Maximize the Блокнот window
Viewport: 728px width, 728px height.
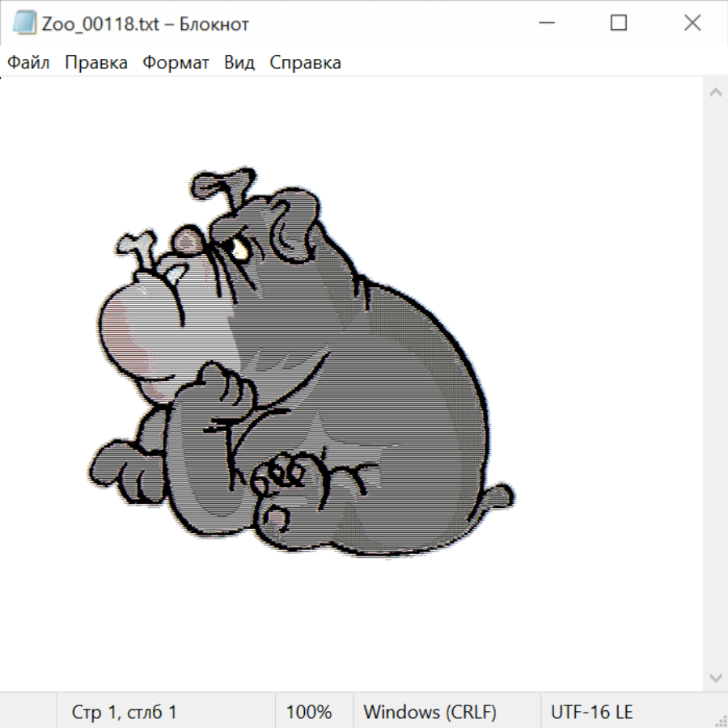[618, 23]
